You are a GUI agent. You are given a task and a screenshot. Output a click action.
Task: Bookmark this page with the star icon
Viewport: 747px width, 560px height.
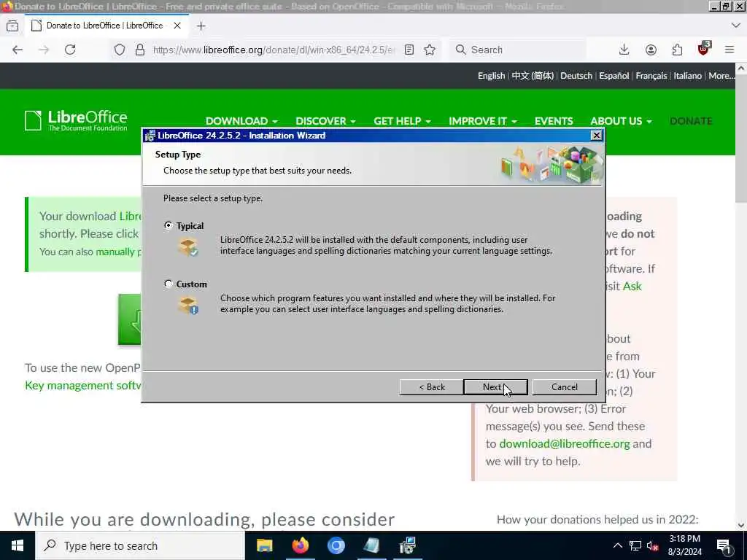[x=430, y=50]
